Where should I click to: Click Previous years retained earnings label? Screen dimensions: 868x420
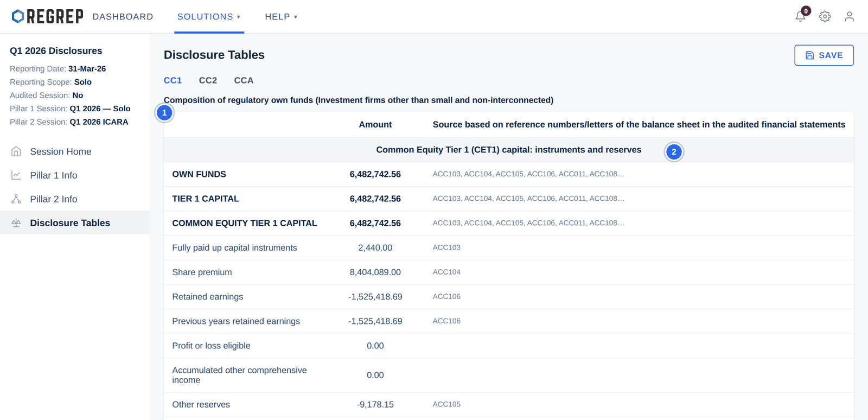(x=236, y=321)
